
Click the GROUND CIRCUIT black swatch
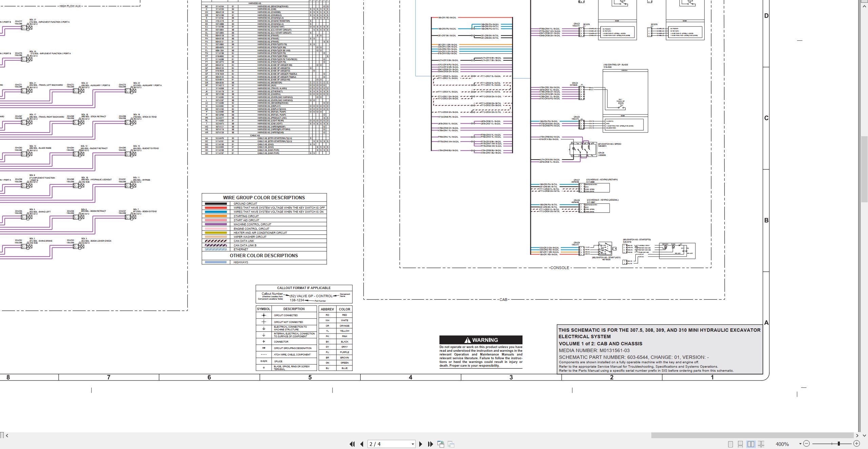(x=216, y=204)
